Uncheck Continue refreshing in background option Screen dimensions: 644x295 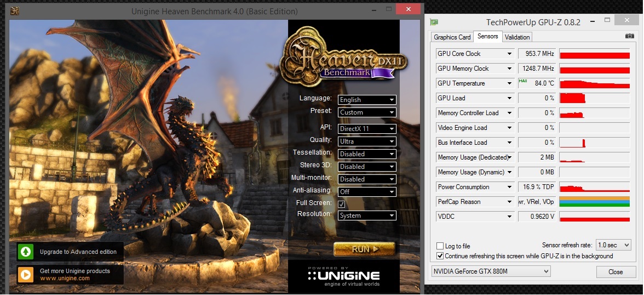(440, 256)
